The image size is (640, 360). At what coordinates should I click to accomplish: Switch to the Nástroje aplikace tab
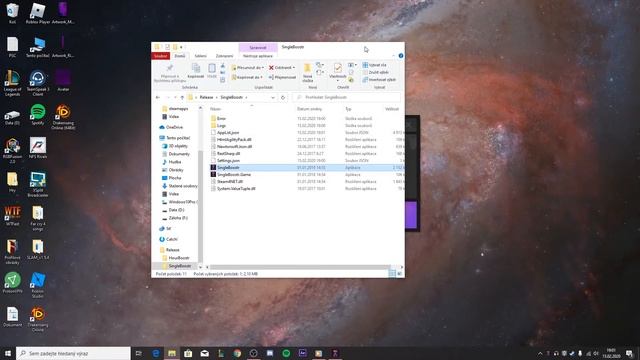[258, 56]
